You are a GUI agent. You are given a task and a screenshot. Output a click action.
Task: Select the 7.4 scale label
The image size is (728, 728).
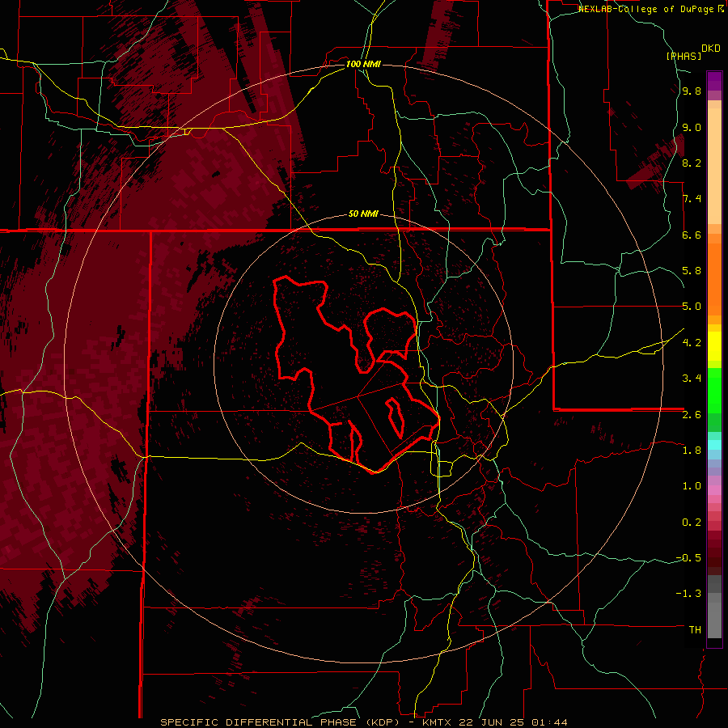click(692, 199)
